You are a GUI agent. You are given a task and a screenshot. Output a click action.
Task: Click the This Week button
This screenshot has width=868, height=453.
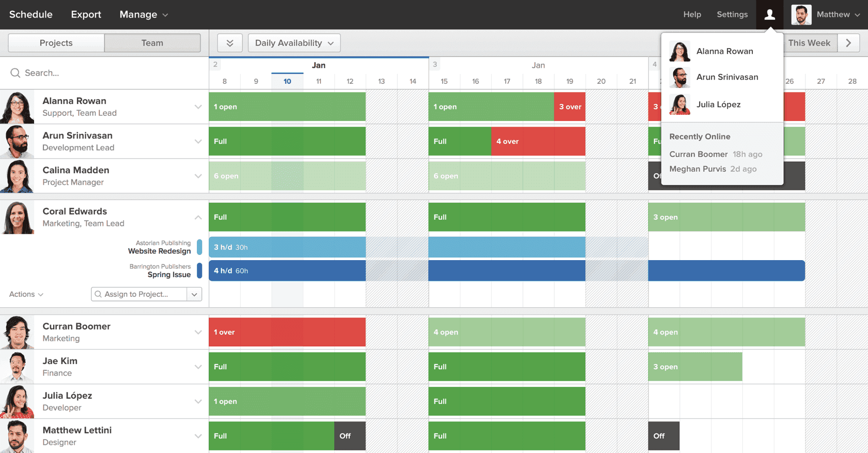tap(809, 43)
